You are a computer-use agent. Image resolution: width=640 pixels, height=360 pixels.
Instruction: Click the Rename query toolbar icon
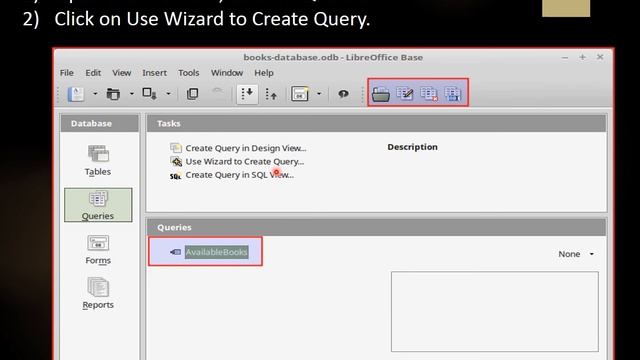pyautogui.click(x=453, y=94)
